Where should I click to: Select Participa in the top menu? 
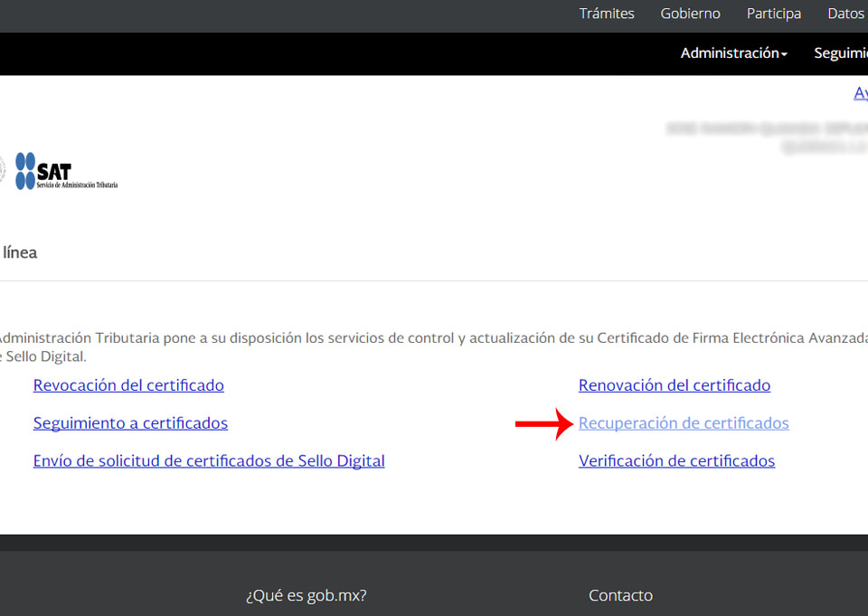coord(774,14)
